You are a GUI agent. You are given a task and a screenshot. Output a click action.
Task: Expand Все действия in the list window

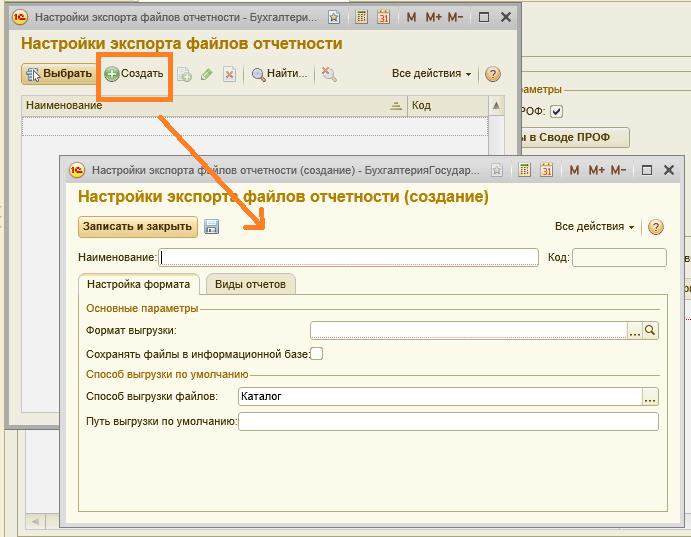pyautogui.click(x=431, y=74)
